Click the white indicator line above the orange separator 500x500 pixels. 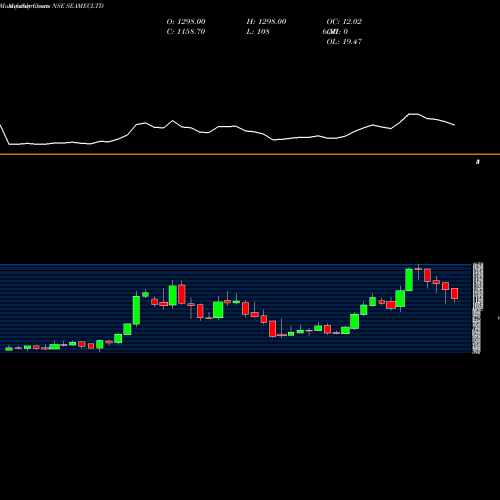227,130
